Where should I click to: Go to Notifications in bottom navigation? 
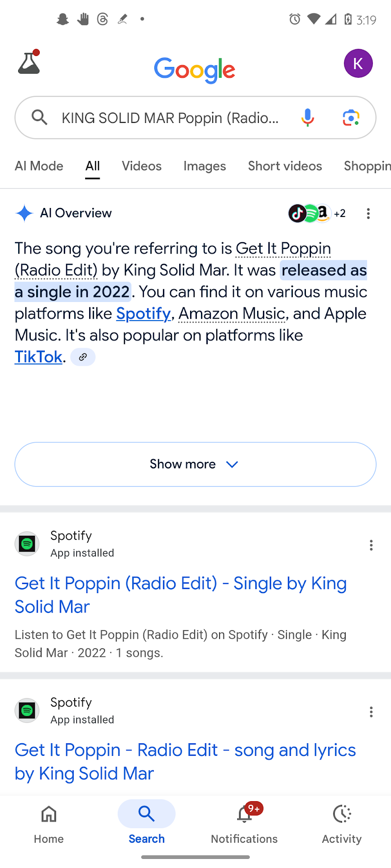[x=244, y=824]
